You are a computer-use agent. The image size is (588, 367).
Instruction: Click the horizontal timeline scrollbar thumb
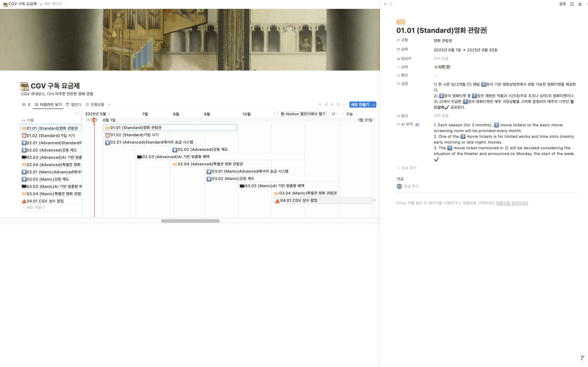[190, 221]
